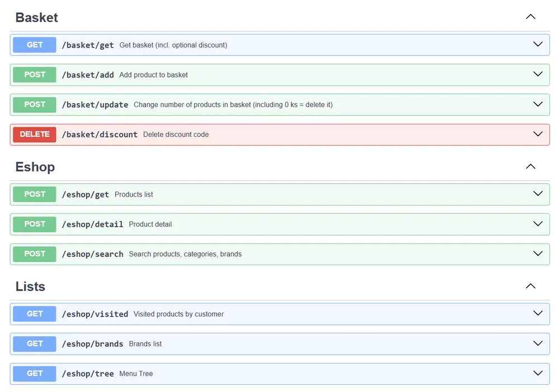Click the Eshop section heading
The width and height of the screenshot is (559, 392).
pos(35,167)
